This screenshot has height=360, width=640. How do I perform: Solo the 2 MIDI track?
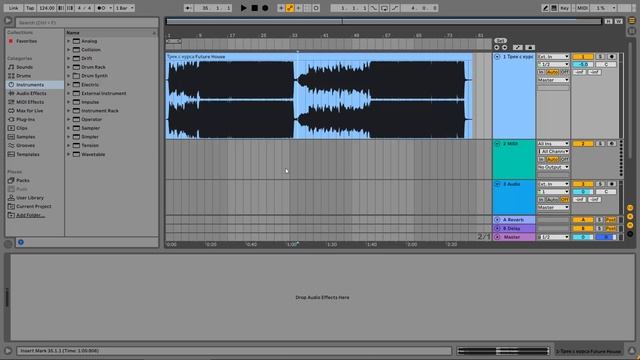(600, 144)
